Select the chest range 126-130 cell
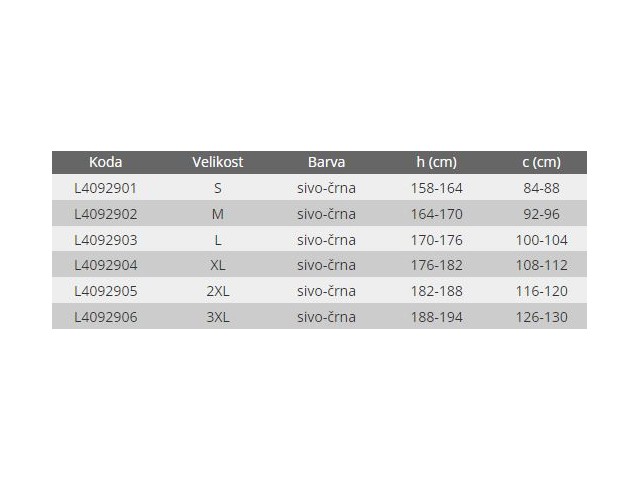 pyautogui.click(x=542, y=317)
